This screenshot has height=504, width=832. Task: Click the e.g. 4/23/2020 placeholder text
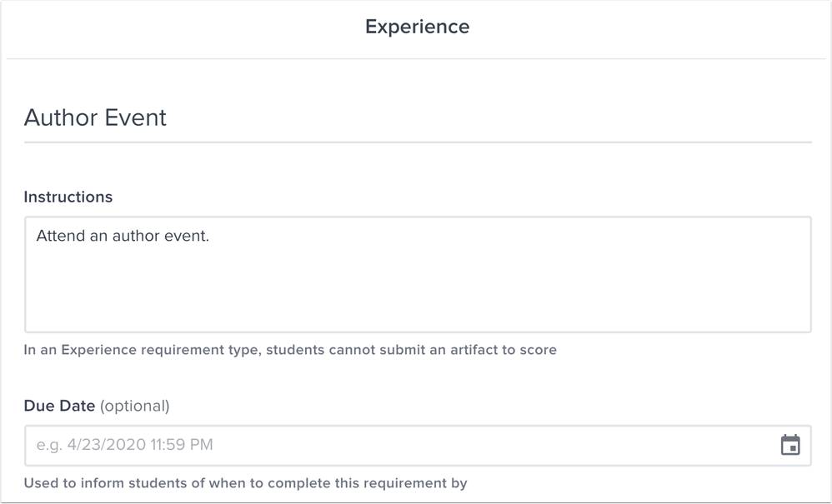(x=122, y=445)
